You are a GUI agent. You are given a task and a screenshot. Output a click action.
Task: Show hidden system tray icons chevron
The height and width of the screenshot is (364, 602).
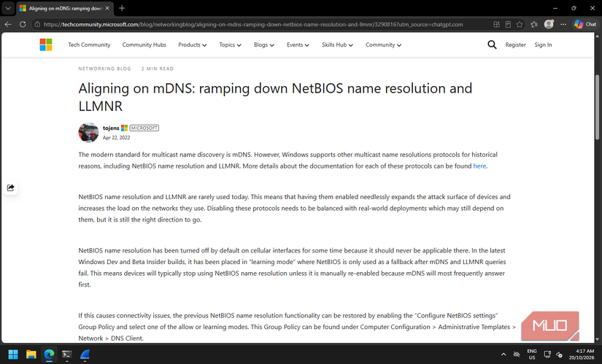pos(503,354)
